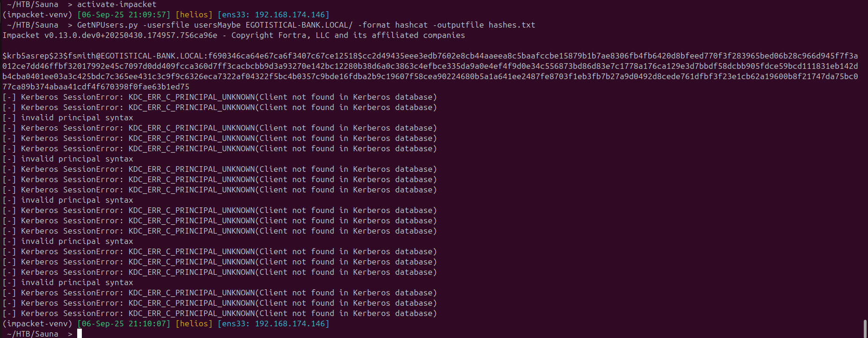Viewport: 868px width, 338px height.
Task: Click the 'activate-impacket' command text
Action: pos(117,4)
